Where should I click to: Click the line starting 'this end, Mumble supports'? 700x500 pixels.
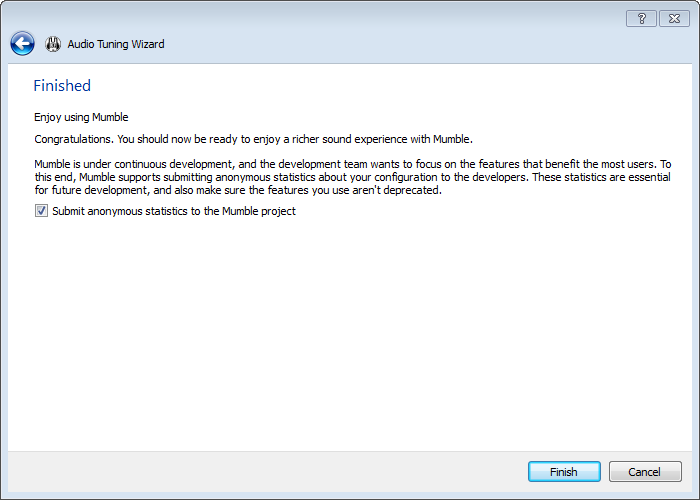click(353, 177)
